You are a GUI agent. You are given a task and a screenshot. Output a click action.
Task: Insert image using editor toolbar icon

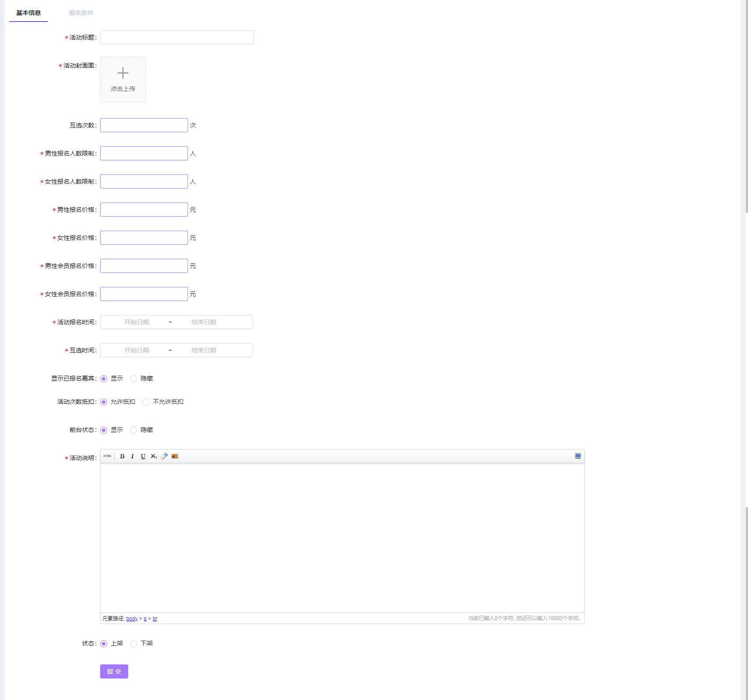(175, 456)
